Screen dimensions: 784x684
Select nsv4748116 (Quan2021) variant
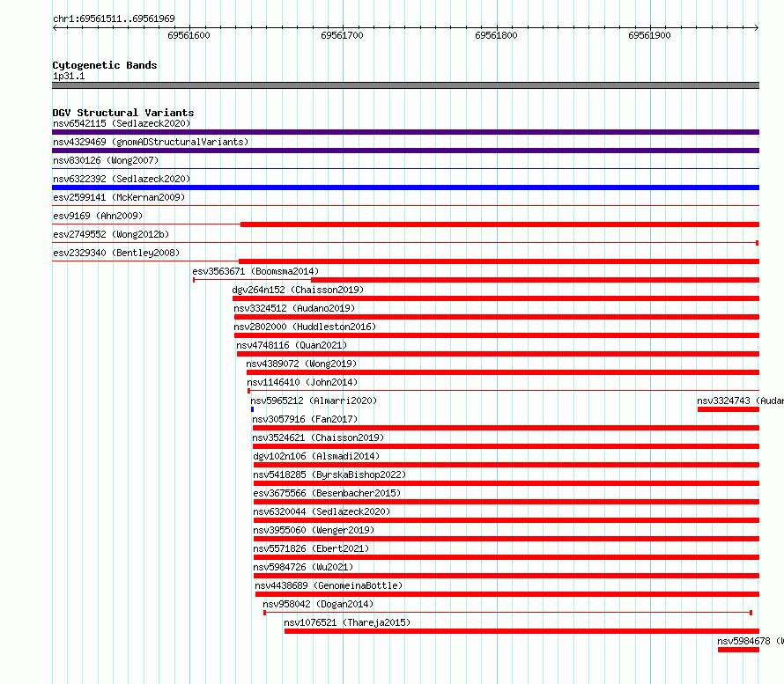pos(292,345)
